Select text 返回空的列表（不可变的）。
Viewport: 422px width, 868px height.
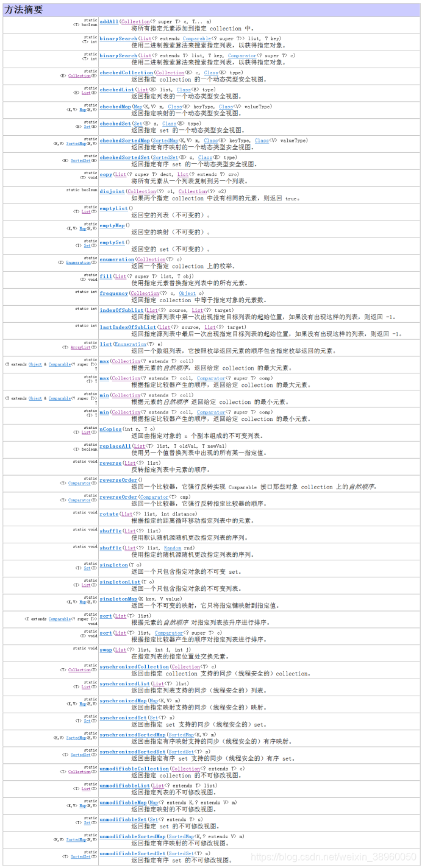[171, 215]
